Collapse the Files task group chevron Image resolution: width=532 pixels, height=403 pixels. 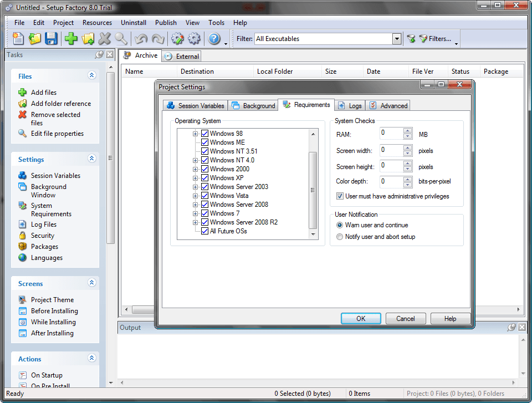pyautogui.click(x=91, y=75)
